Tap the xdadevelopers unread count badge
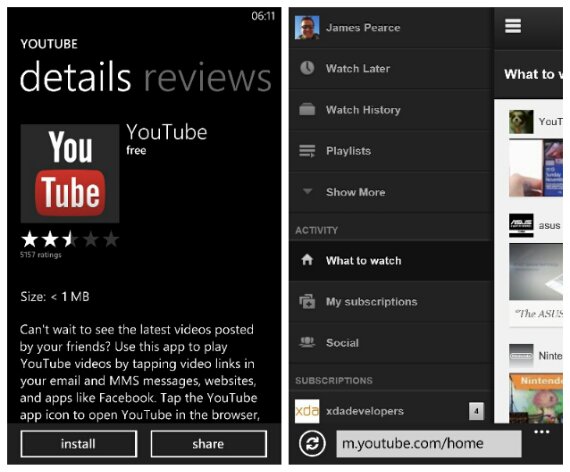Image resolution: width=570 pixels, height=472 pixels. pyautogui.click(x=476, y=411)
